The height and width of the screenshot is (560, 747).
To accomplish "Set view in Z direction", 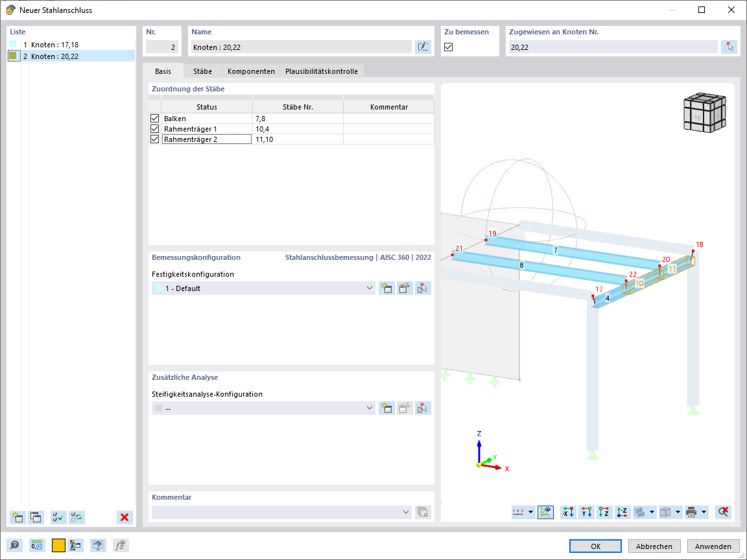I will 604,512.
